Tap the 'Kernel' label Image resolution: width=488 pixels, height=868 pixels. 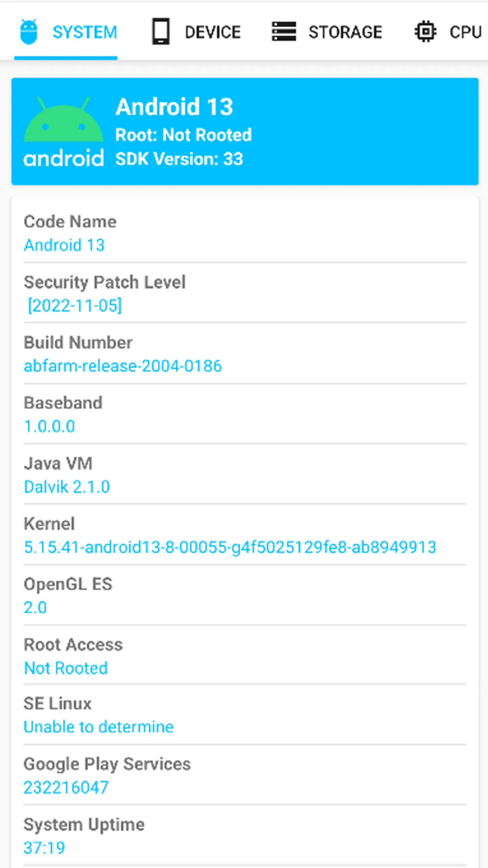pyautogui.click(x=49, y=524)
